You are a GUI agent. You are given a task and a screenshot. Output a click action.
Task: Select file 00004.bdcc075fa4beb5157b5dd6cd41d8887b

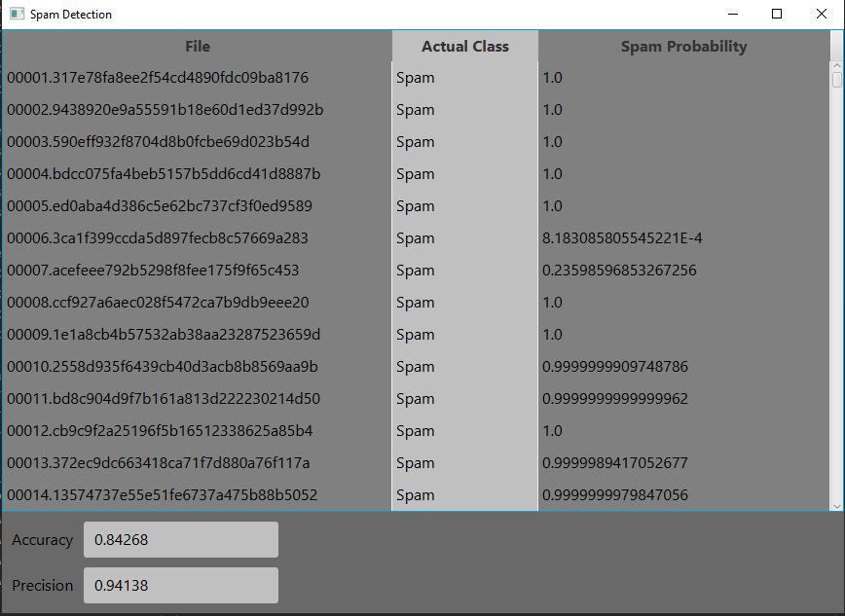164,174
